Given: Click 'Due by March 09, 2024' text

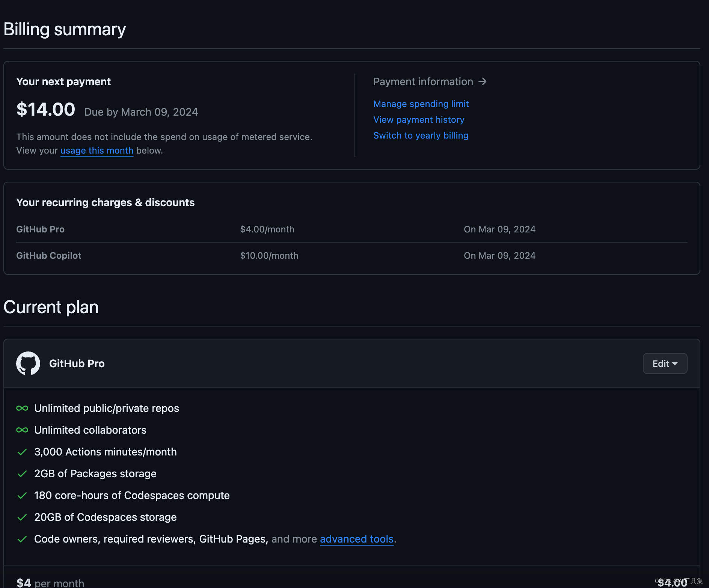Looking at the screenshot, I should pos(141,112).
